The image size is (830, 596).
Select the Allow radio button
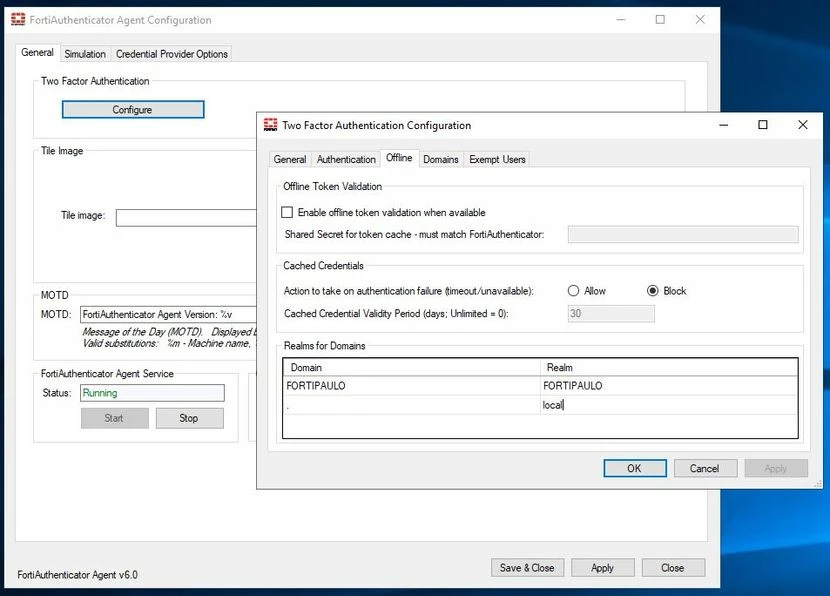(573, 291)
